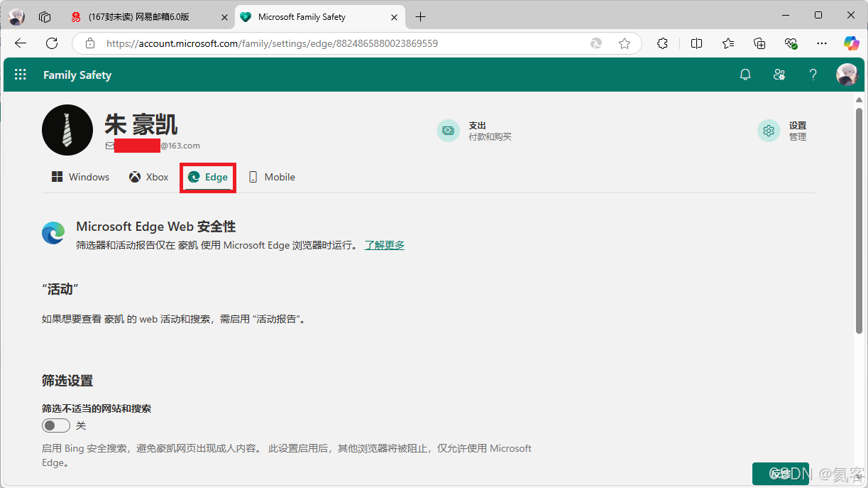This screenshot has width=868, height=488.
Task: Open the Microsoft app launcher grid
Action: pos(21,75)
